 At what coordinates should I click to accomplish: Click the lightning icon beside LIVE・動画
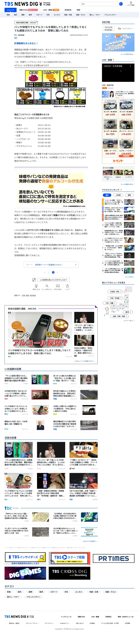[113, 60]
